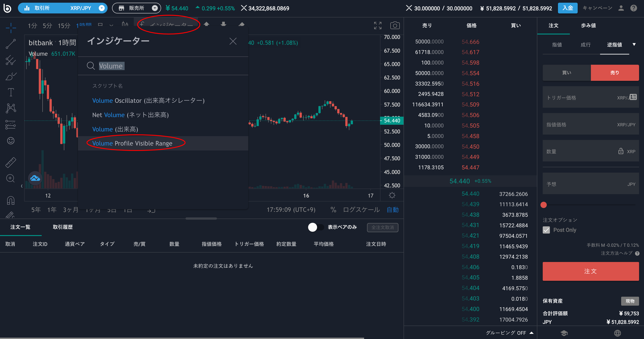Screen dimensions: 644x339
Task: Open the user account icon
Action: [x=621, y=8]
